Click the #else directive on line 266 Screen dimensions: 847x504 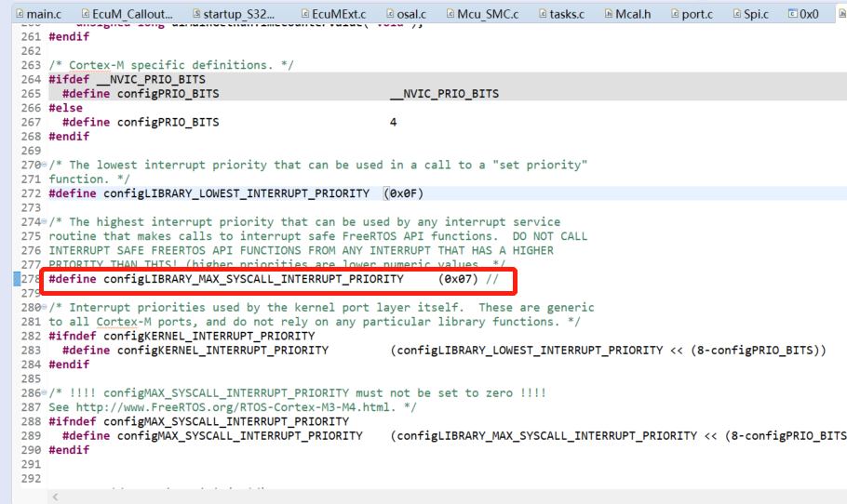[65, 108]
